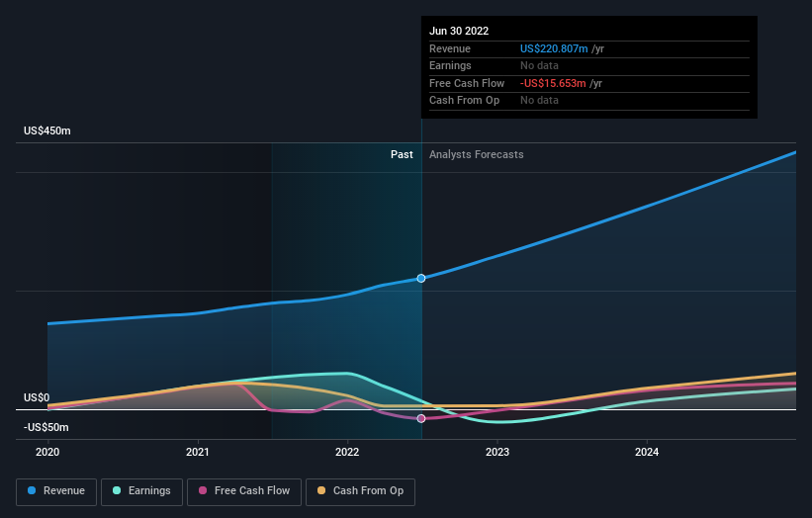This screenshot has width=812, height=518.
Task: Toggle the Free Cash Flow legend button
Action: tap(244, 491)
